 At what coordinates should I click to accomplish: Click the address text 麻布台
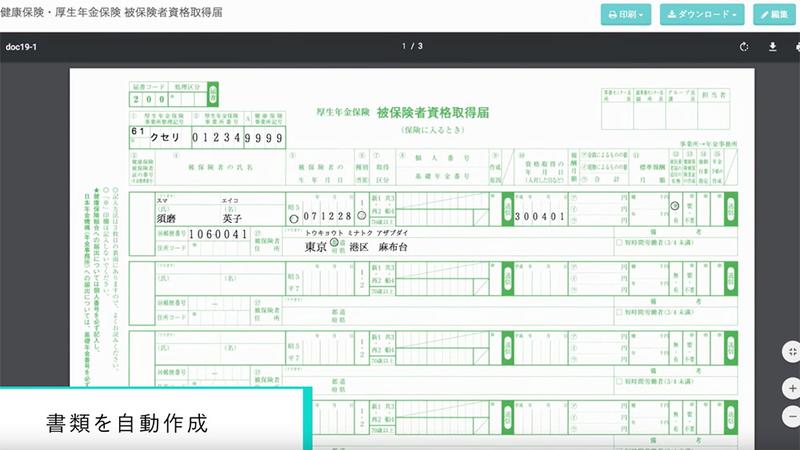(x=393, y=247)
